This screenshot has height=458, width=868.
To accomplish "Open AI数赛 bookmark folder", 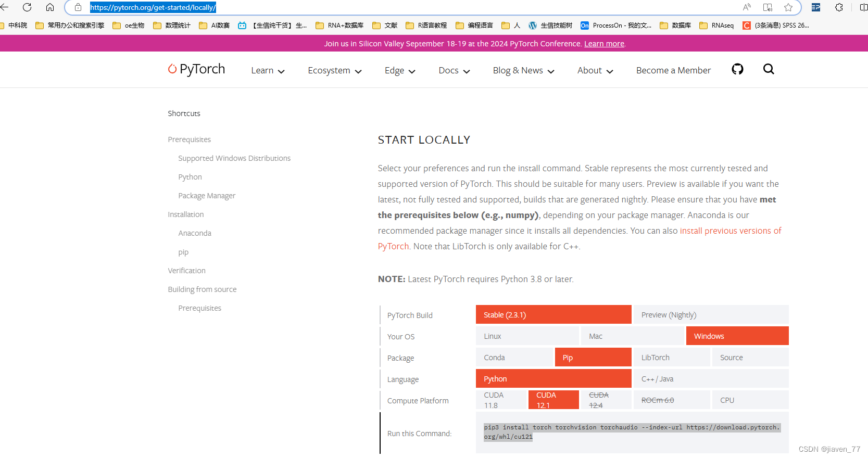I will click(x=214, y=25).
